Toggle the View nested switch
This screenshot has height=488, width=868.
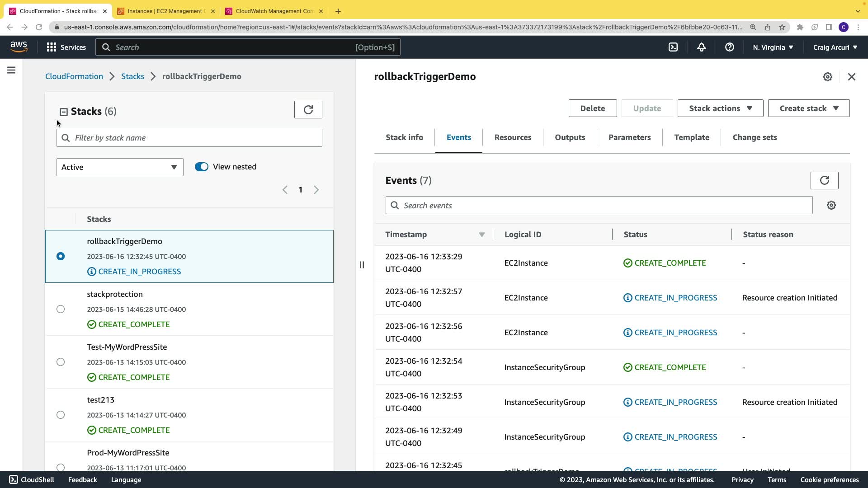202,167
